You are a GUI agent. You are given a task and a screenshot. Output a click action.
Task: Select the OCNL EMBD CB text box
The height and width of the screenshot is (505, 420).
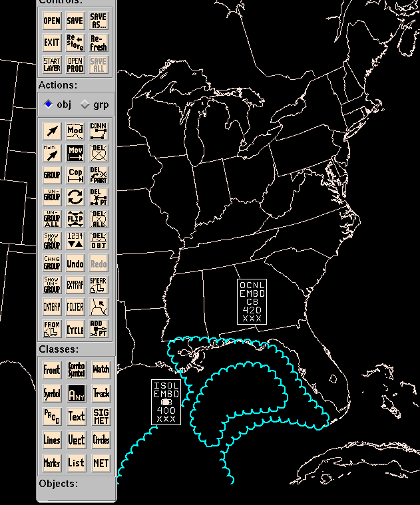(252, 301)
